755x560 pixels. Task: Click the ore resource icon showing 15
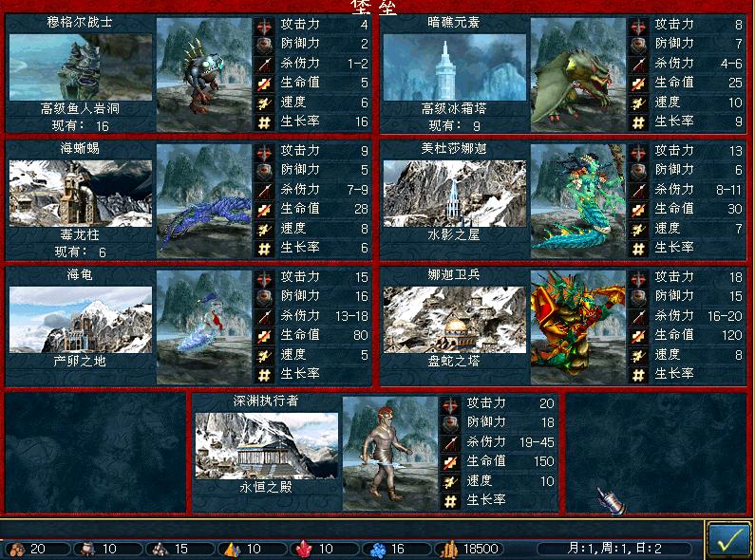[x=160, y=549]
